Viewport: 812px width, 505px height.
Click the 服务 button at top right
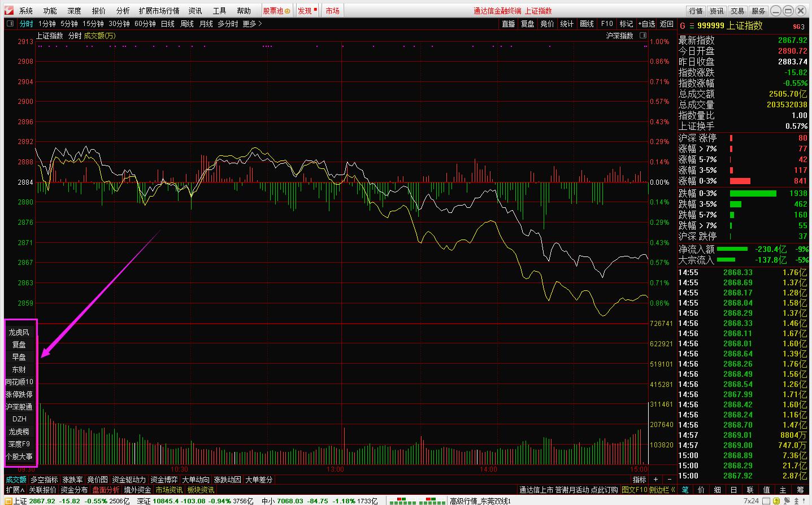(758, 11)
